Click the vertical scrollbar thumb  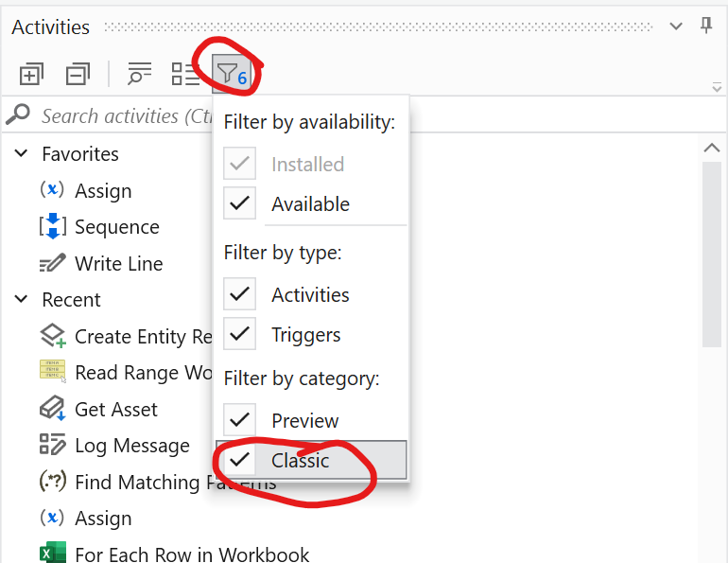tap(712, 255)
